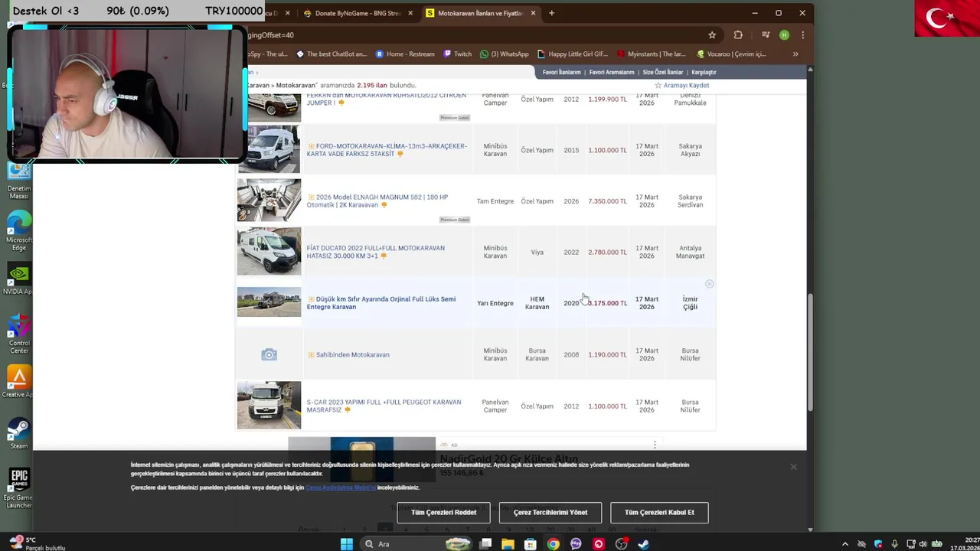
Task: Open S-CAR 2023 YAPIMI PEUGEOT listing
Action: click(x=384, y=406)
